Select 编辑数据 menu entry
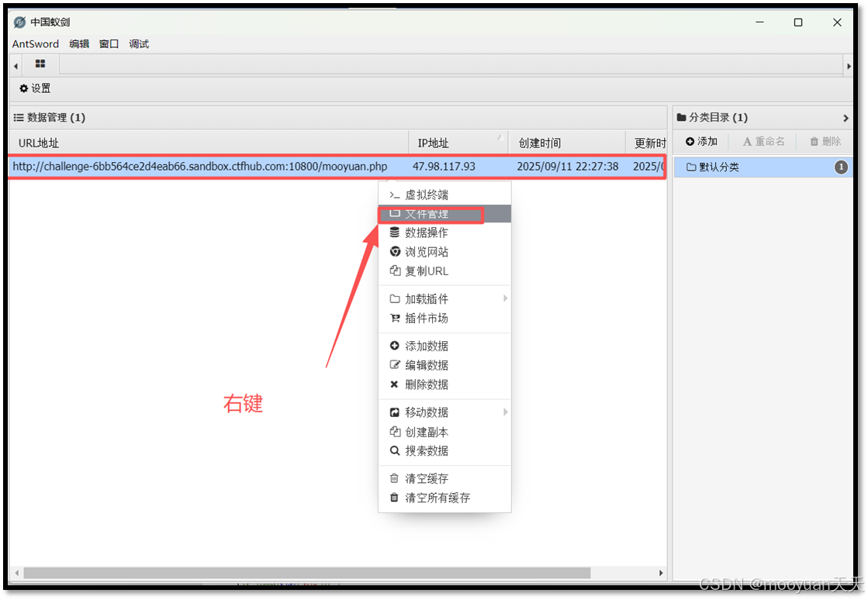 (444, 366)
